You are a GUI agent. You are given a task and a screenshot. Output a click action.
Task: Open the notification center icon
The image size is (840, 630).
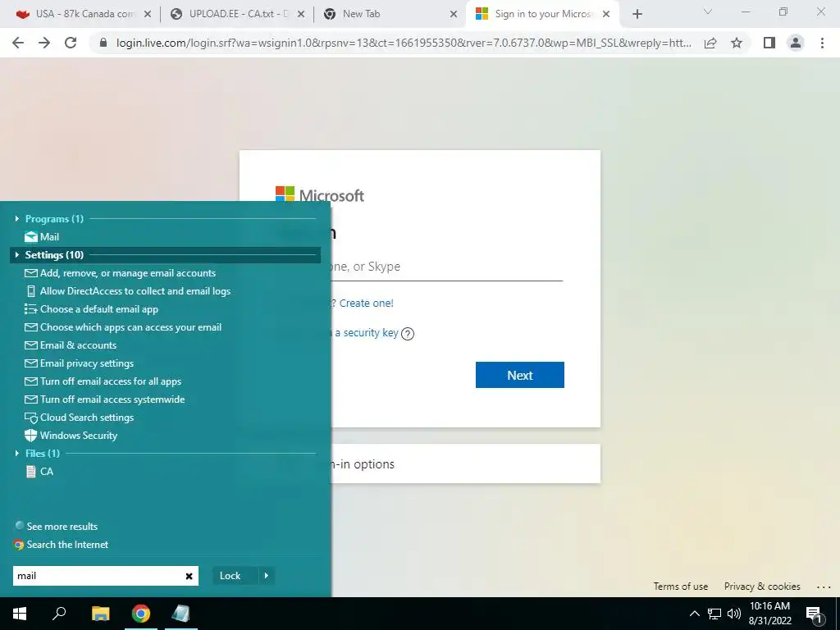pos(813,614)
